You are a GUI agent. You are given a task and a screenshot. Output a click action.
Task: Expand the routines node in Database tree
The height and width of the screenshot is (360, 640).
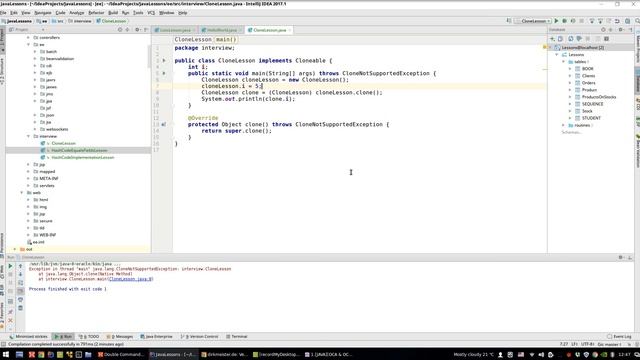tap(564, 125)
